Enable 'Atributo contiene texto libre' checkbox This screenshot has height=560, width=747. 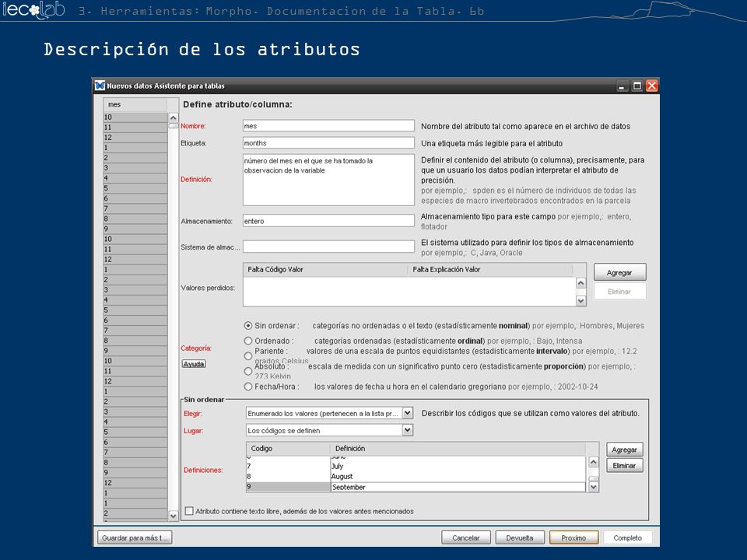point(189,511)
